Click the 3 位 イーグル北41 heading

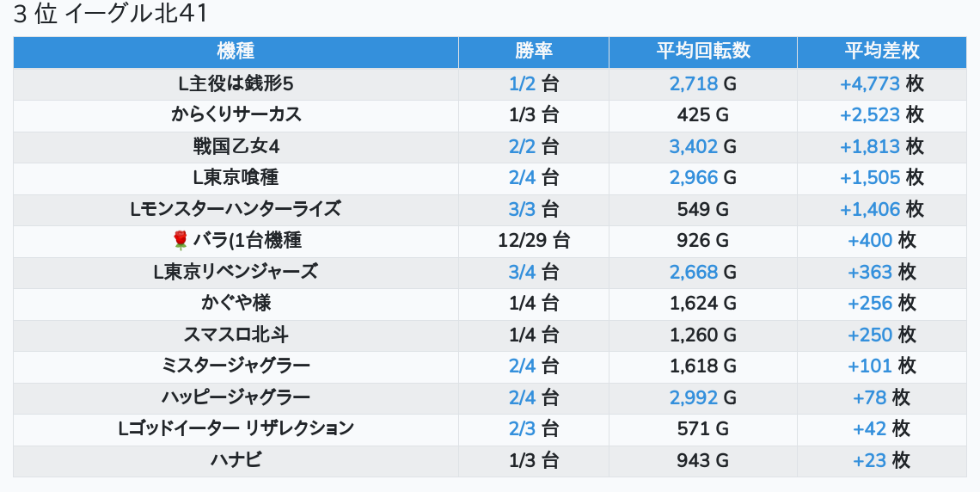point(111,15)
